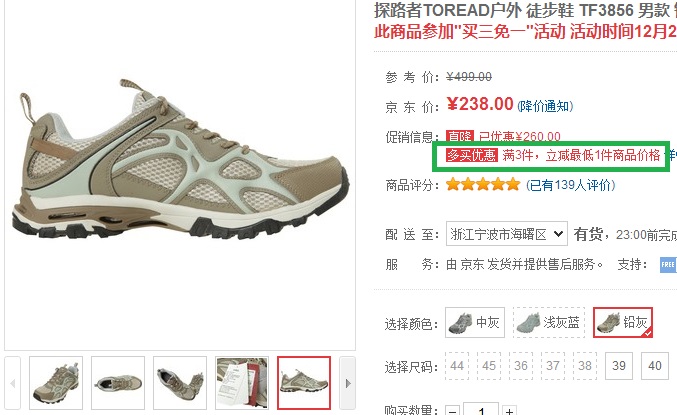The height and width of the screenshot is (415, 677).
Task: Click the thumbnail carousel left arrow
Action: pyautogui.click(x=13, y=383)
